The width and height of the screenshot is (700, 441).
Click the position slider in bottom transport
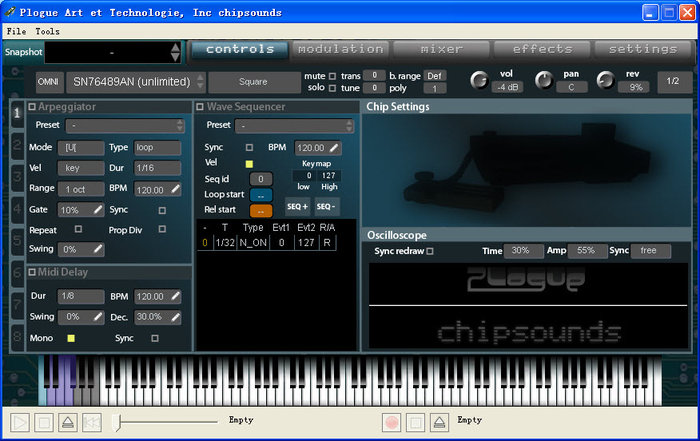point(120,423)
